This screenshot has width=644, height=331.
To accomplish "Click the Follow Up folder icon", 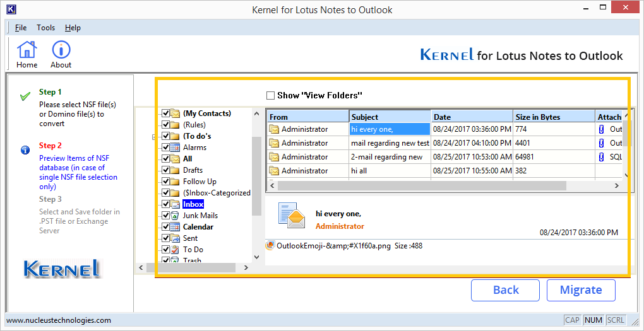I will (x=176, y=182).
